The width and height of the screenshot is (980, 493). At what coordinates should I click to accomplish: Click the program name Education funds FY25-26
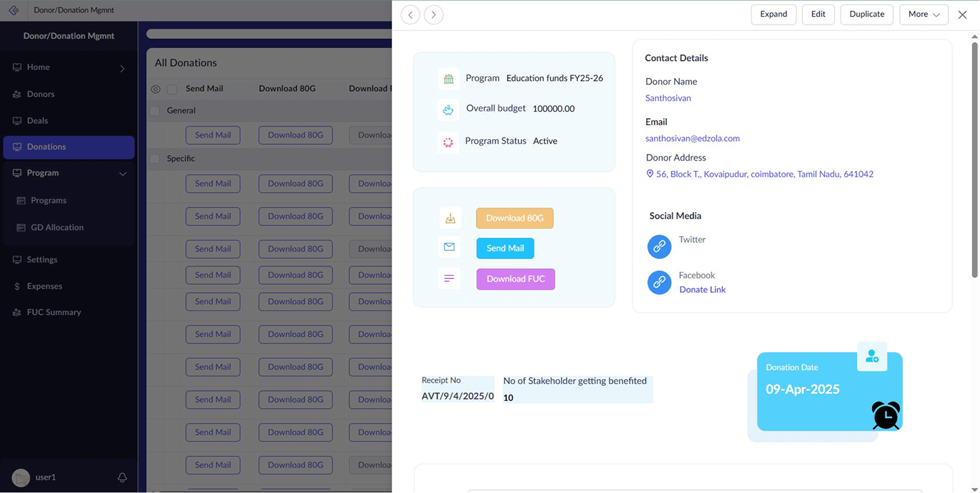point(554,78)
